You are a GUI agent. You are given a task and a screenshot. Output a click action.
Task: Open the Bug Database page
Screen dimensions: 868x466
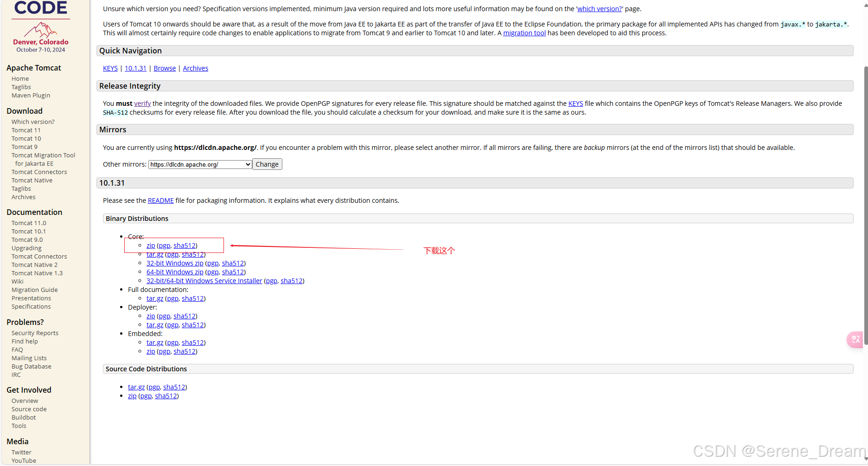coord(31,367)
